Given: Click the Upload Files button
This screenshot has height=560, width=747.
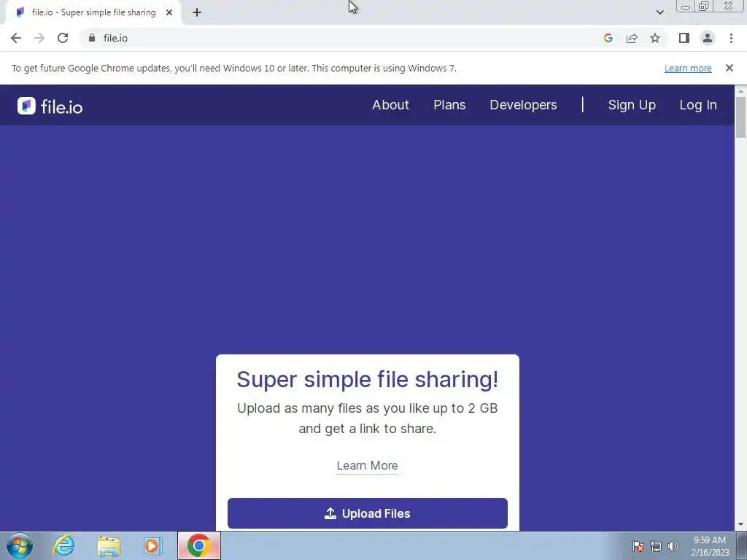Looking at the screenshot, I should coord(368,513).
